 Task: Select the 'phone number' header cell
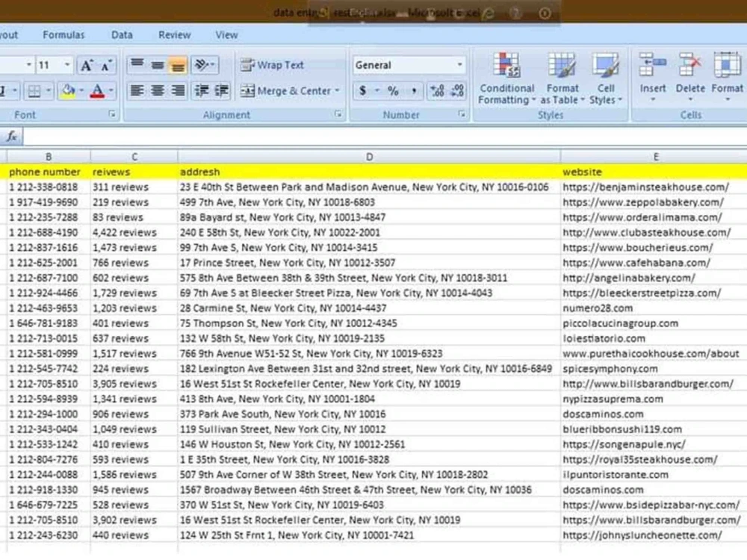[49, 172]
